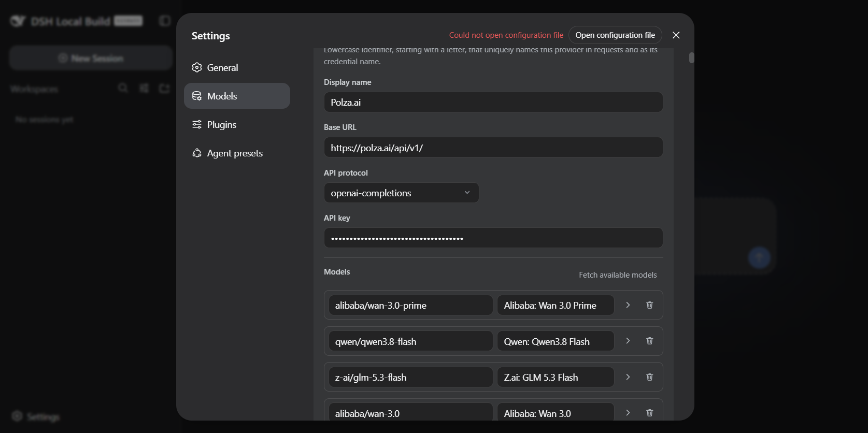Screen dimensions: 868x433
Task: Edit the model name field Qwen: Qwen3.8 Flash
Action: pos(556,341)
